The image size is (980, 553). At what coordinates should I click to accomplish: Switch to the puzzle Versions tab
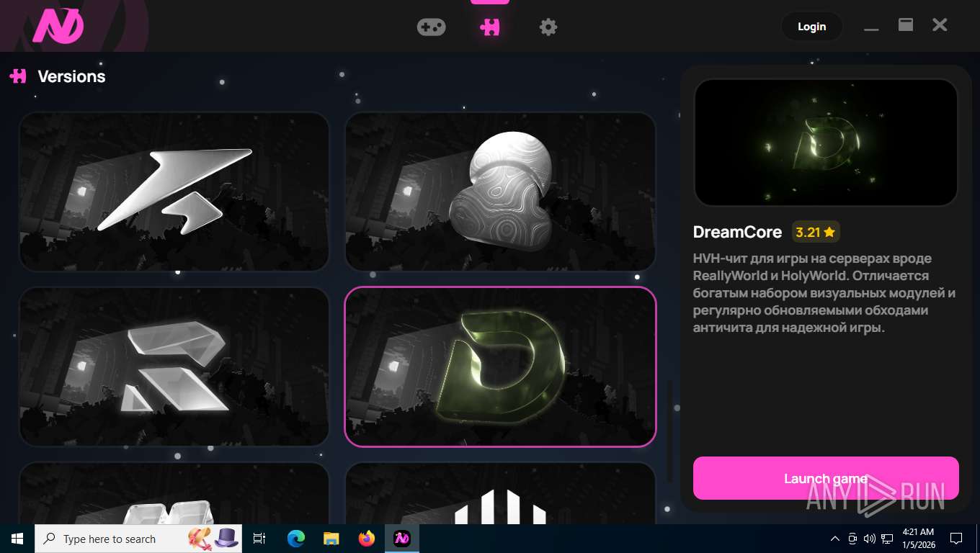pyautogui.click(x=490, y=27)
